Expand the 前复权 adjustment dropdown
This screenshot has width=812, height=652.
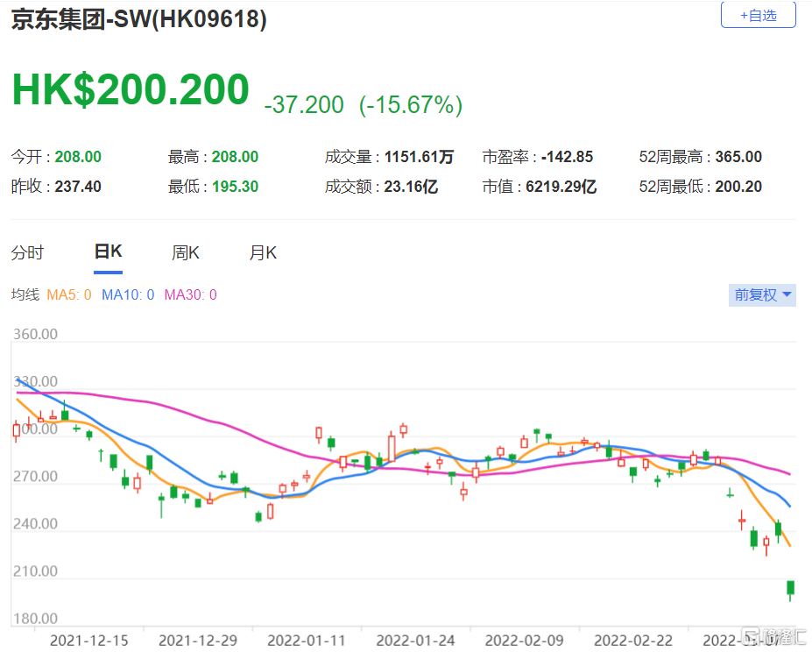762,295
